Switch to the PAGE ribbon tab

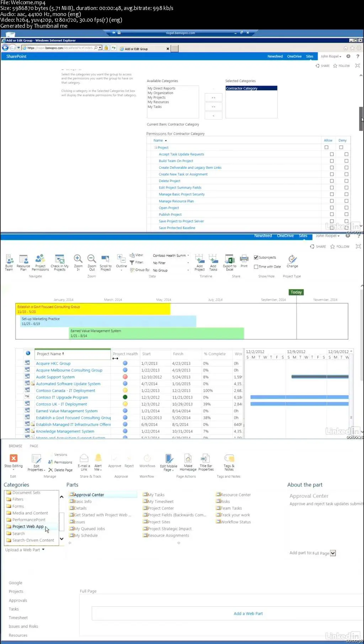point(34,446)
